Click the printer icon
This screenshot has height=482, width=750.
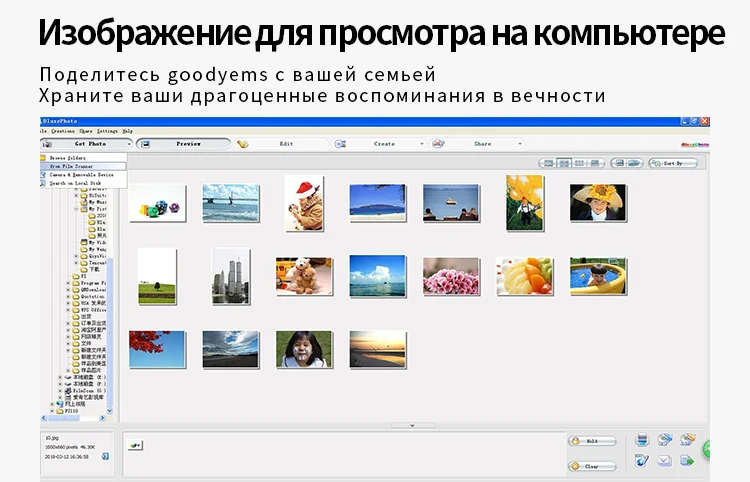click(642, 439)
